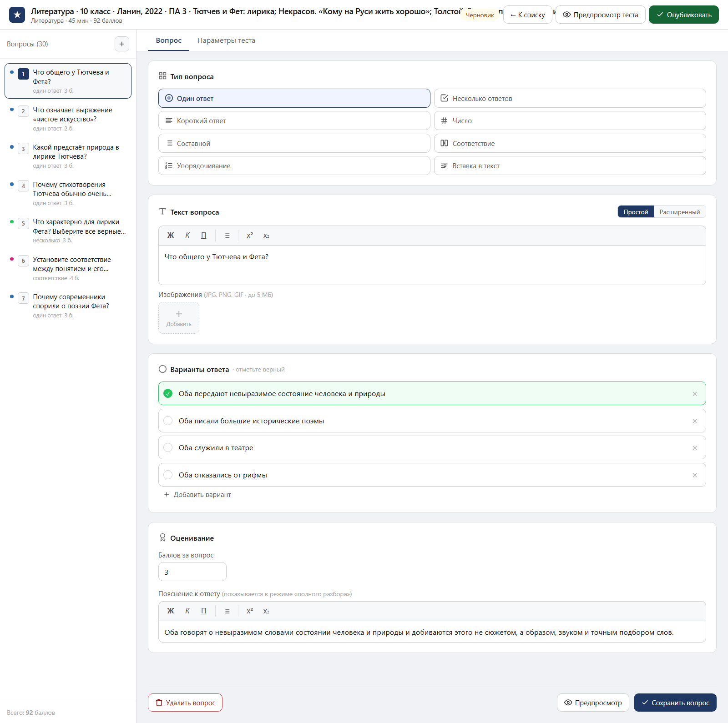Choose the 'Соответствие' question type
The image size is (728, 723).
click(x=570, y=144)
